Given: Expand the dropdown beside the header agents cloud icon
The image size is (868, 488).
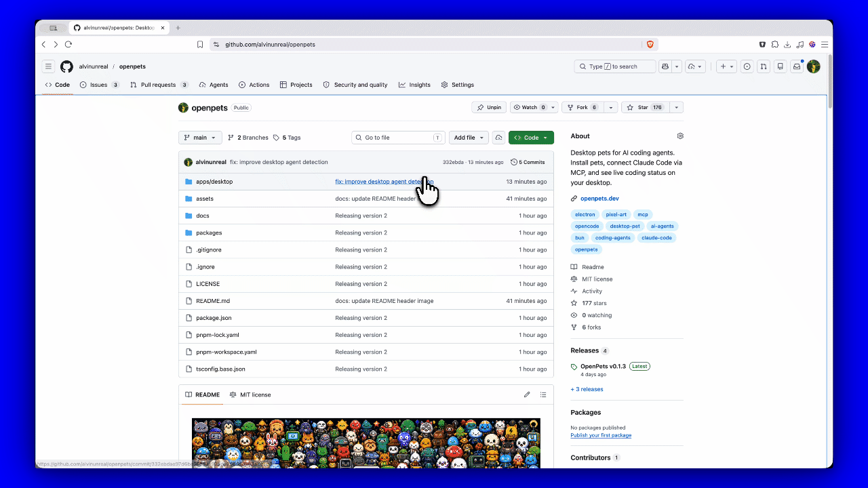Looking at the screenshot, I should pyautogui.click(x=696, y=66).
